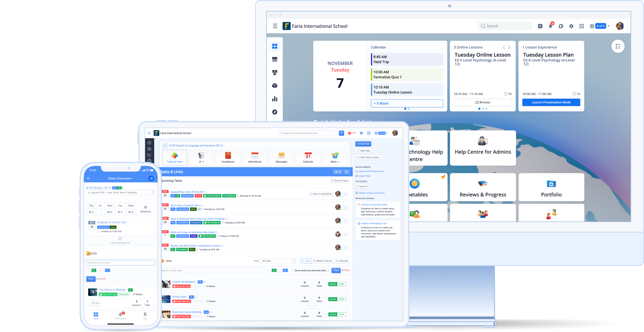Open the Calendar icon in course toolbar
The image size is (644, 332).
pos(308,157)
